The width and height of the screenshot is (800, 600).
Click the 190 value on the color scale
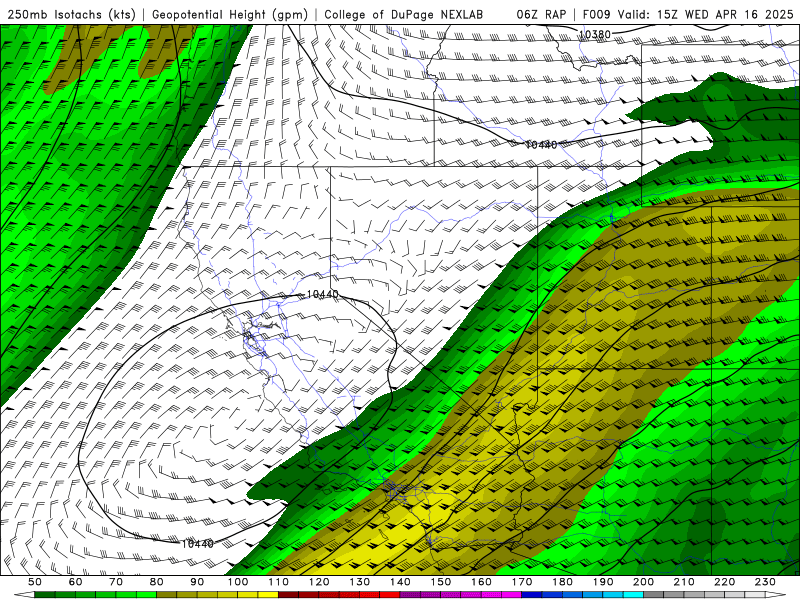603,582
